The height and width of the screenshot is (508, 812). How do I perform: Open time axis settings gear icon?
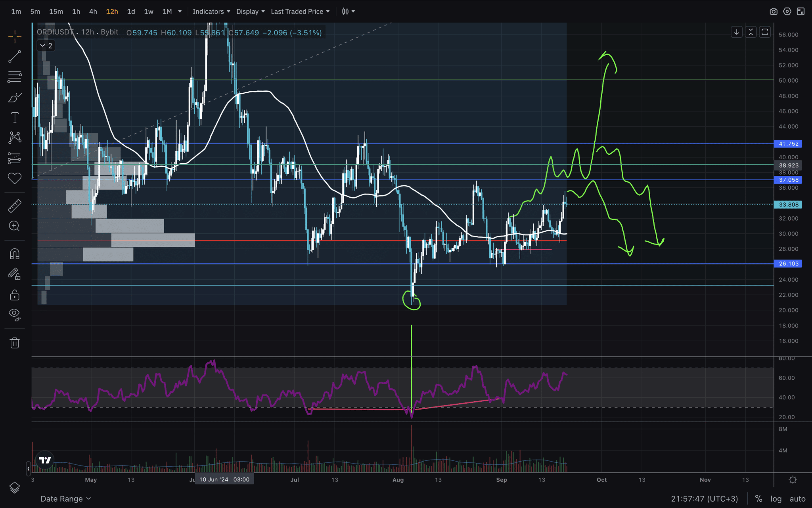click(x=793, y=480)
